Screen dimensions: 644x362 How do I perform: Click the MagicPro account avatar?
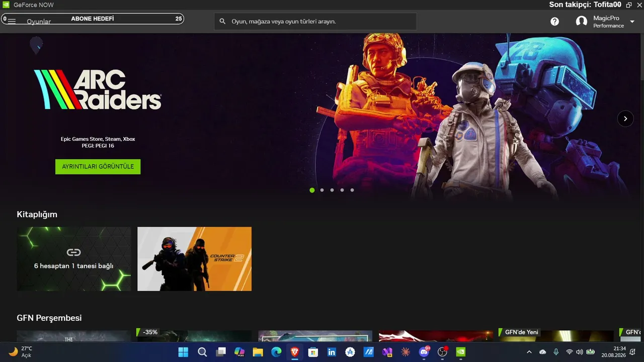582,22
